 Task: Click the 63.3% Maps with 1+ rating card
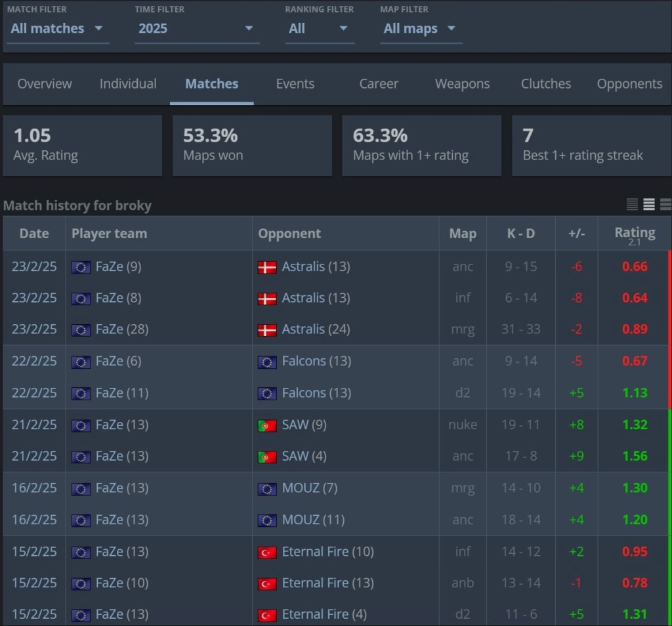tap(422, 145)
